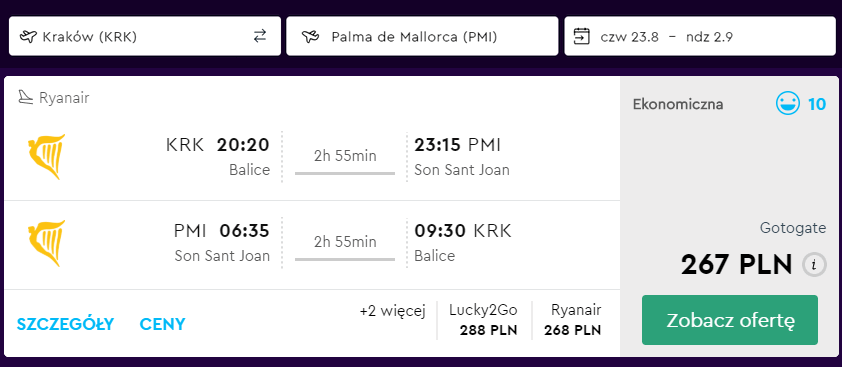Click the arrival plane icon beside Palma

pos(310,37)
